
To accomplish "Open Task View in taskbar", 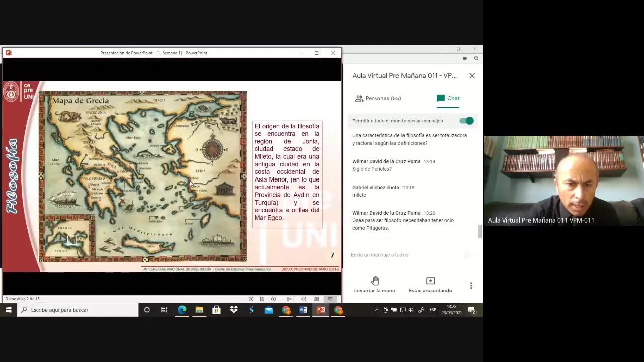I will [x=164, y=310].
